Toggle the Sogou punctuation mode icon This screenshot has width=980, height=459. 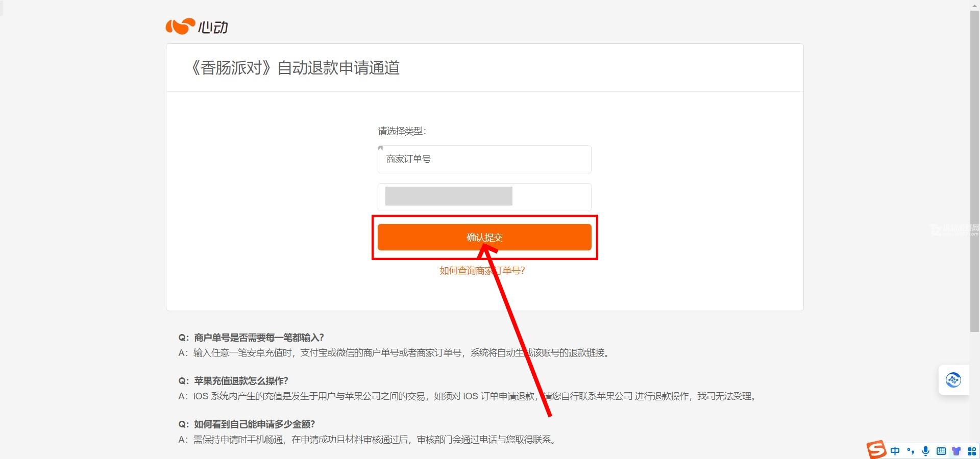point(910,451)
